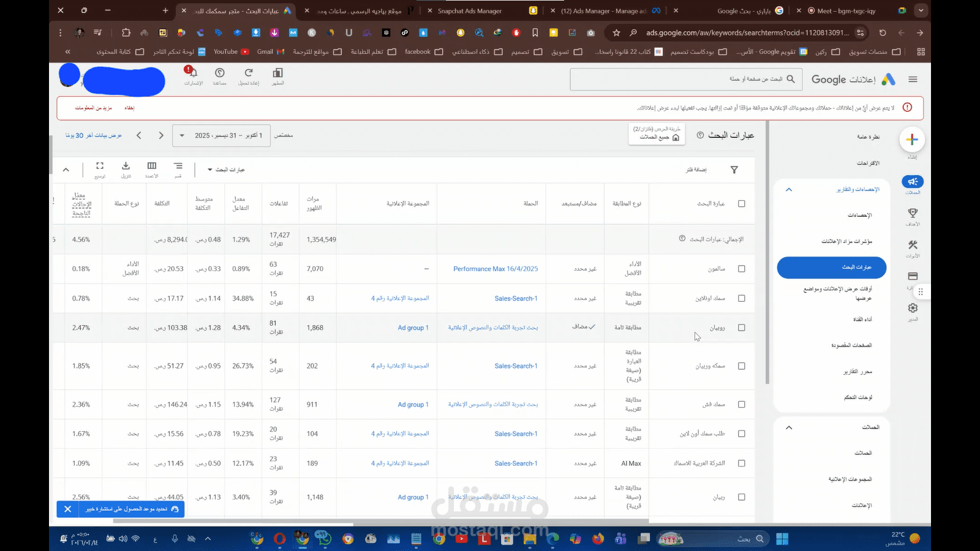Screen dimensions: 980x551
Task: Open the filter funnel to add a filter
Action: point(733,170)
